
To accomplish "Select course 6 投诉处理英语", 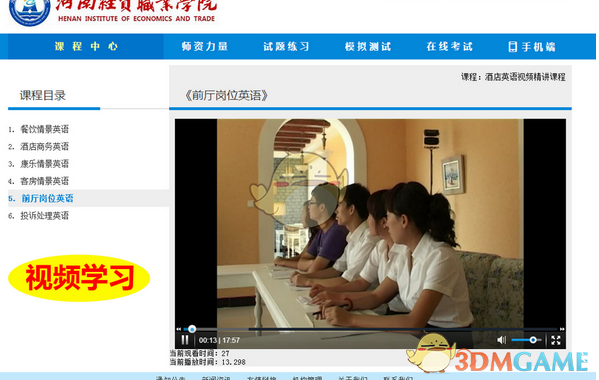I will pos(44,216).
